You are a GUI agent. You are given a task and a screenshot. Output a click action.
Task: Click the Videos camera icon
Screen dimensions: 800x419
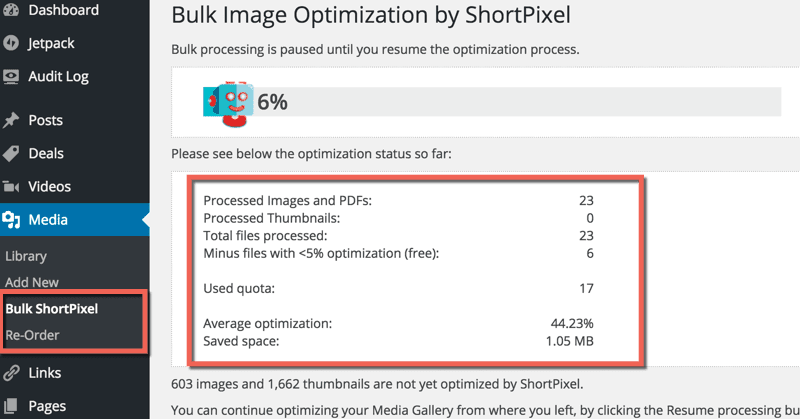coord(11,186)
